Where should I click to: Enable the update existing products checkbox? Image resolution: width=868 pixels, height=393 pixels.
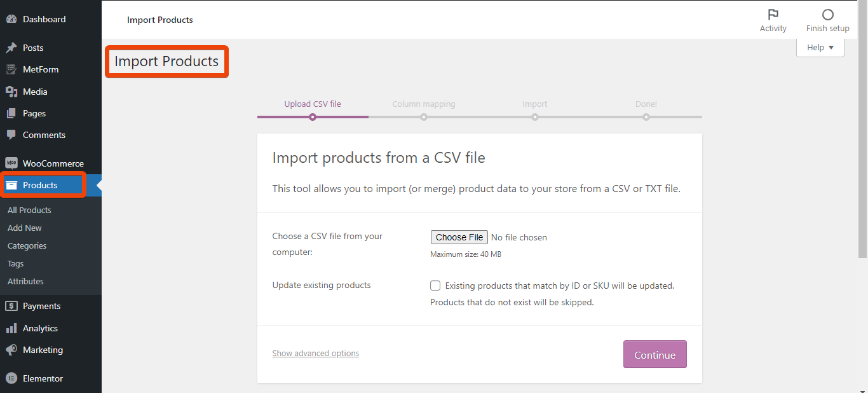pyautogui.click(x=435, y=286)
